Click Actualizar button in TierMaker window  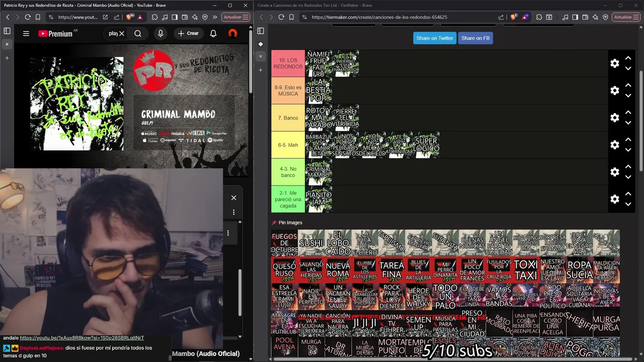coord(626,17)
